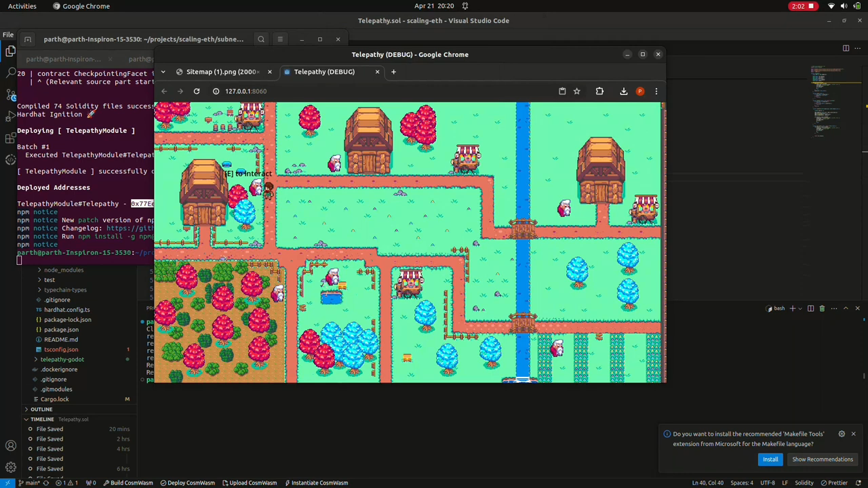
Task: Open File menu in VS Code
Action: click(8, 35)
